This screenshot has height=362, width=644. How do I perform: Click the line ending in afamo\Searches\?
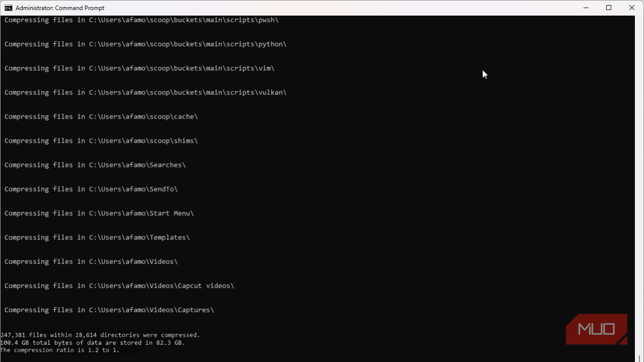(95, 165)
